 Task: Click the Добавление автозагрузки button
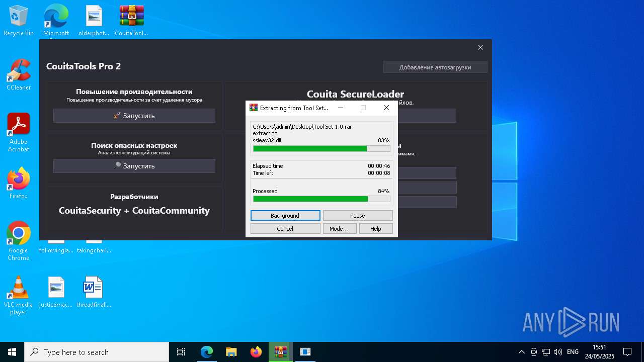point(435,67)
